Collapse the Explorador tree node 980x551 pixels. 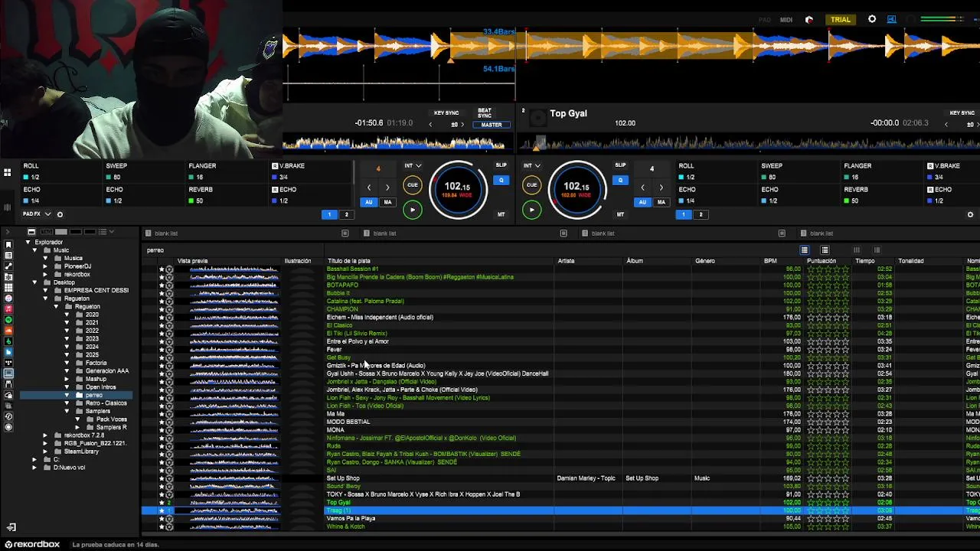coord(28,243)
